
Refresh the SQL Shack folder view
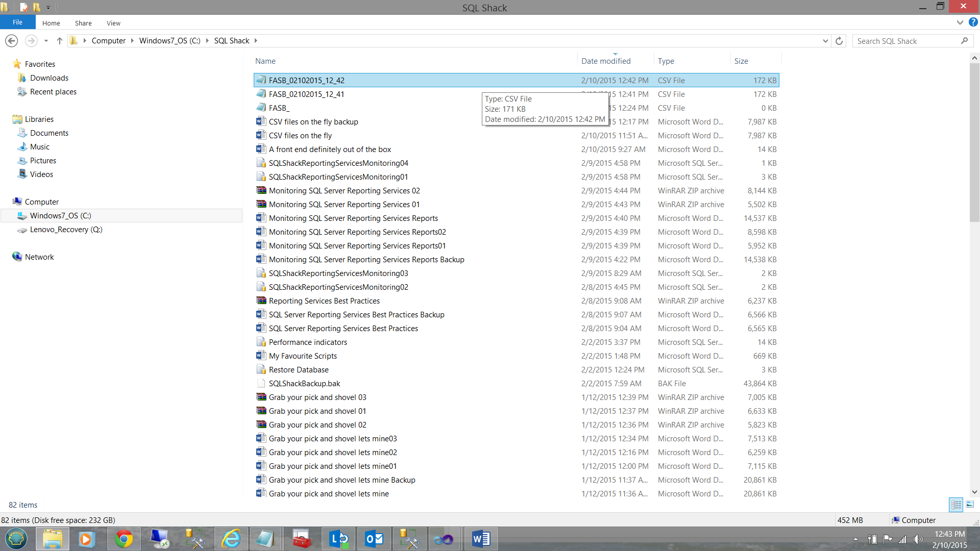(839, 41)
